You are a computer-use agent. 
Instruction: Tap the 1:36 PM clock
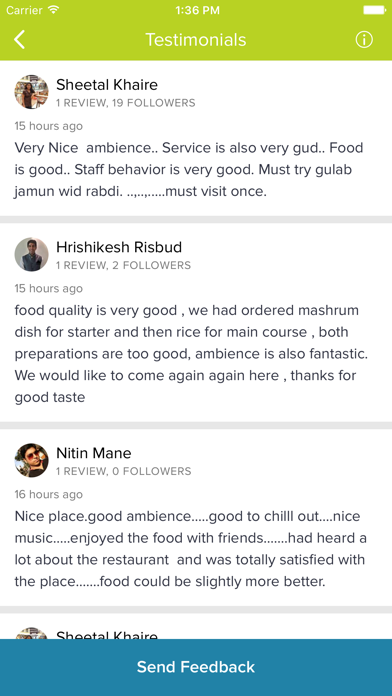[x=197, y=10]
